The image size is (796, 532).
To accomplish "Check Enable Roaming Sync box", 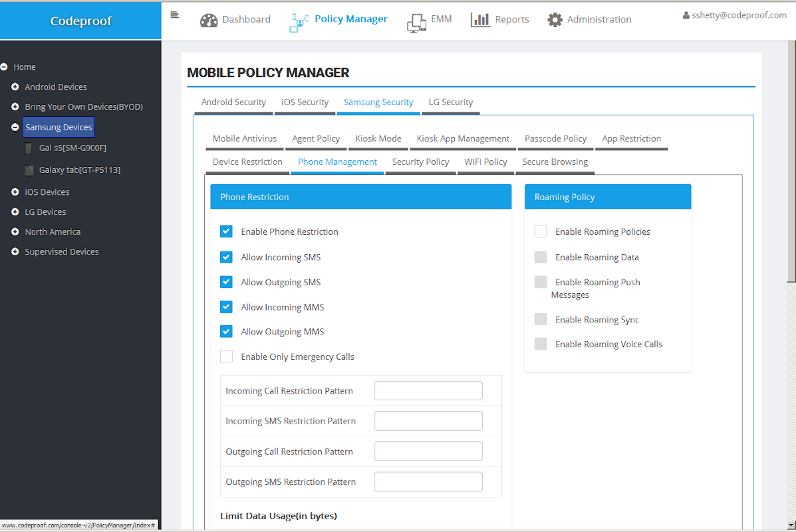I will (x=541, y=319).
